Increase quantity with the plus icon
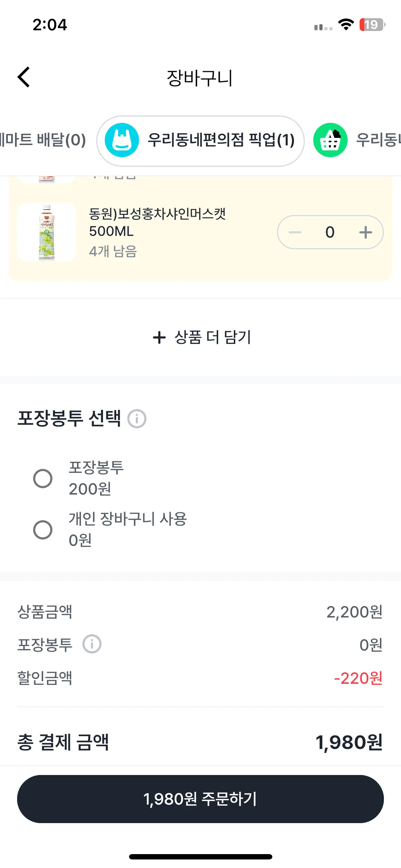Image resolution: width=401 pixels, height=868 pixels. point(365,232)
